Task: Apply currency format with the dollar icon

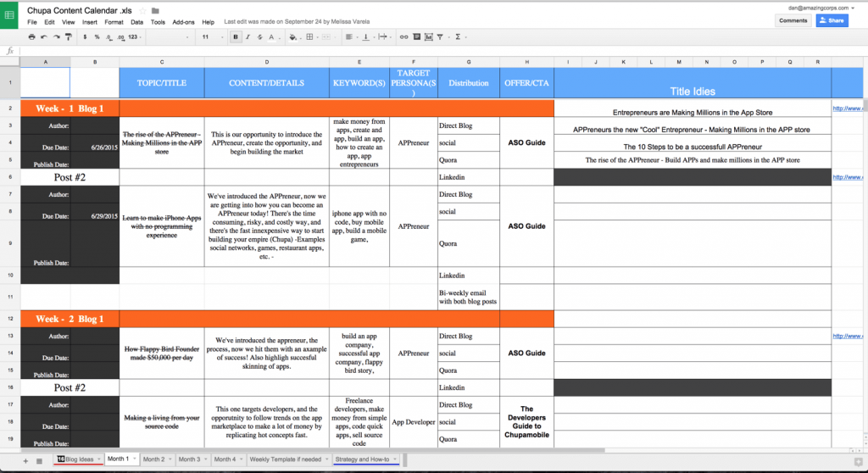Action: (85, 37)
